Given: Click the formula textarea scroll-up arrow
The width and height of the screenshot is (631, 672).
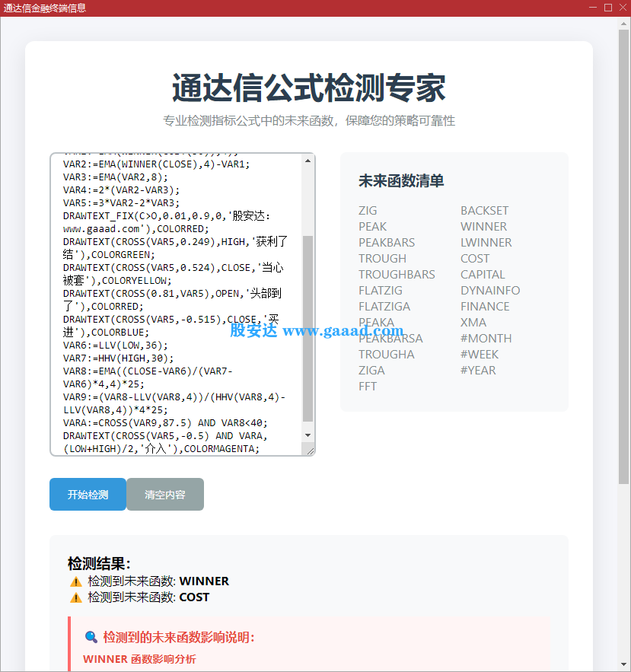Looking at the screenshot, I should [x=308, y=161].
